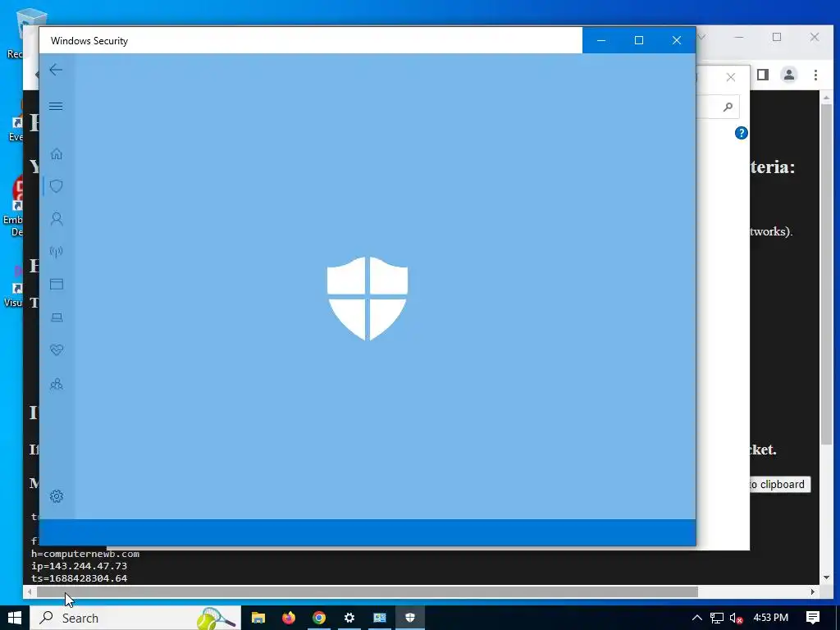Click the Chrome profile avatar icon

[788, 75]
